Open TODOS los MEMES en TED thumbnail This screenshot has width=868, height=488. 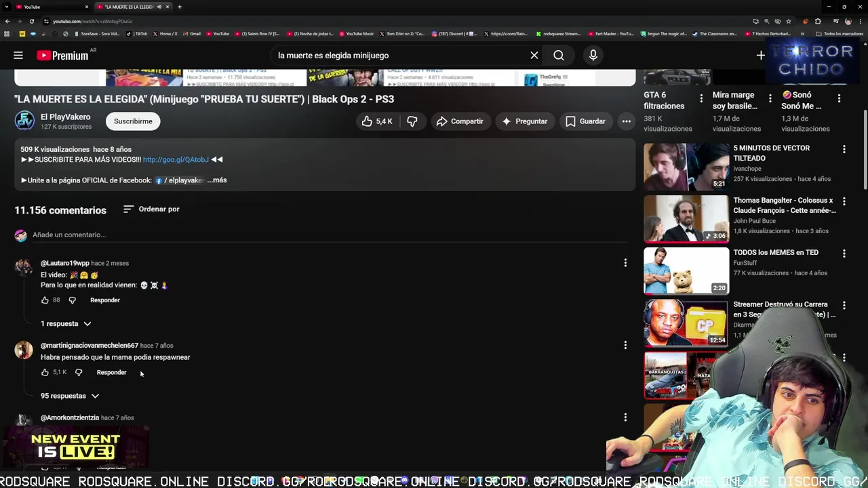686,271
